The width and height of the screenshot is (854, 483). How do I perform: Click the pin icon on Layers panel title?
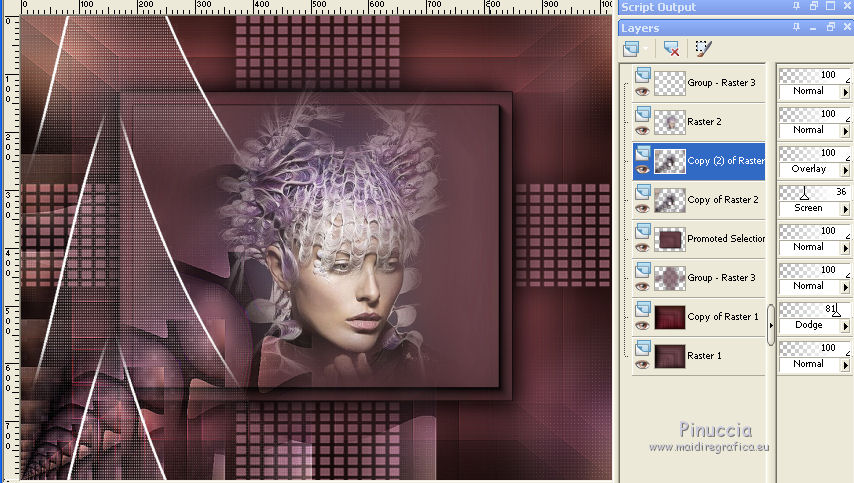(796, 27)
